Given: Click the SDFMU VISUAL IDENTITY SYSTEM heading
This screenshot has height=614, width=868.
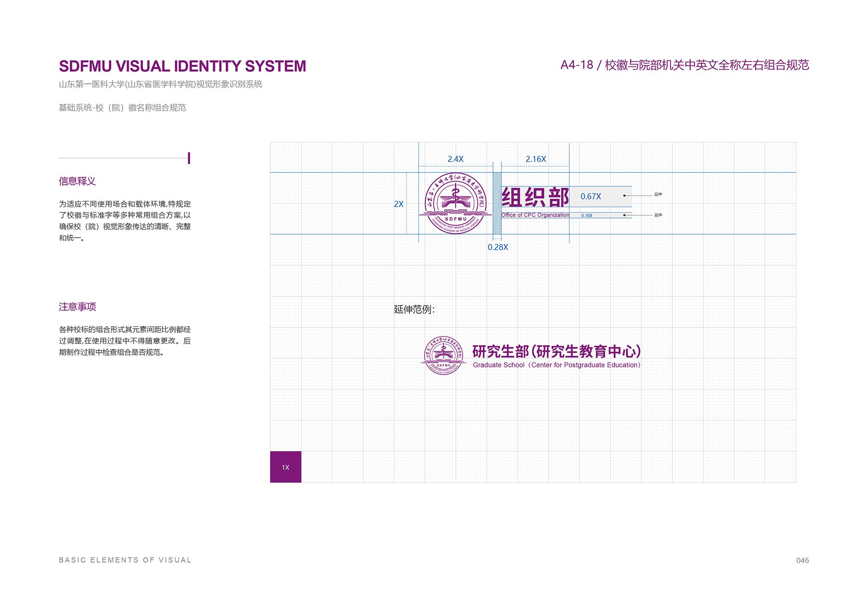Looking at the screenshot, I should [182, 66].
